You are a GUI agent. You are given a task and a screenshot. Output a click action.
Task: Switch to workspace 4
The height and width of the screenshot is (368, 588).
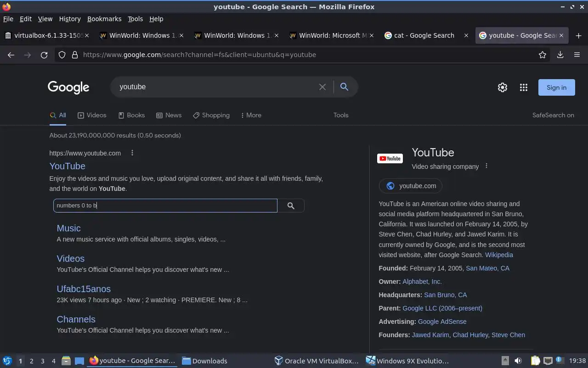[53, 361]
